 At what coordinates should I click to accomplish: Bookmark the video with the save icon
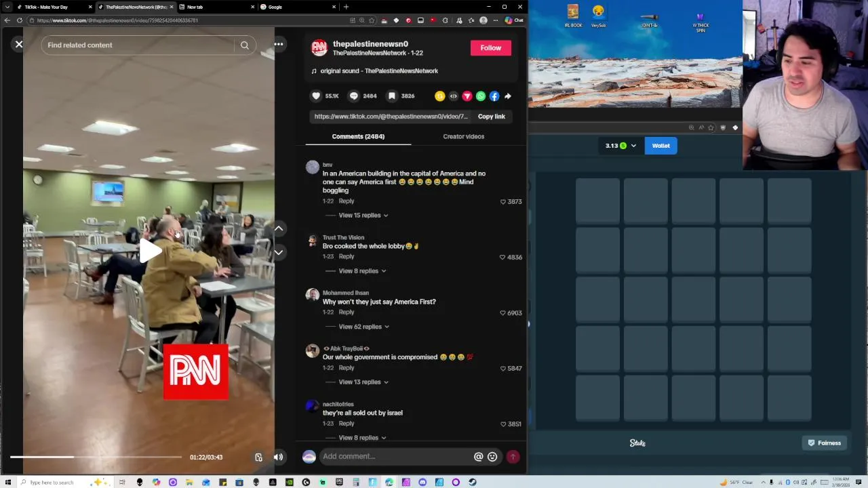(x=391, y=96)
